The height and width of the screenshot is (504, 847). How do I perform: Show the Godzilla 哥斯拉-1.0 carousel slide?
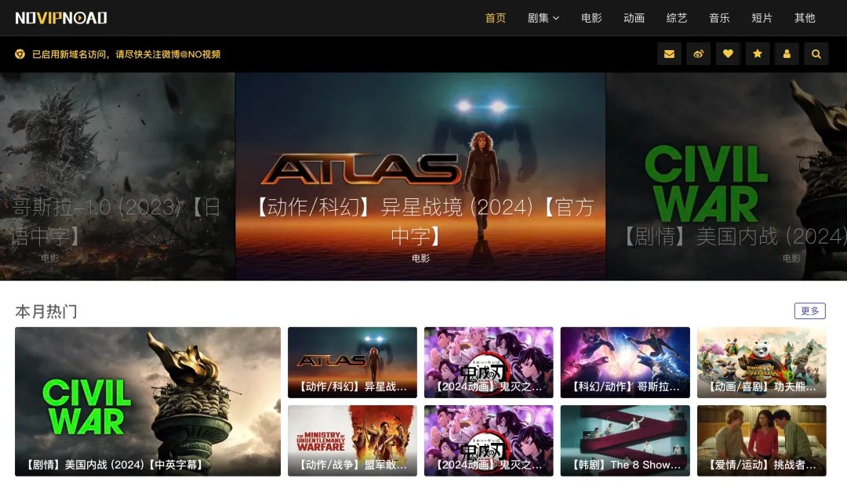click(x=117, y=176)
